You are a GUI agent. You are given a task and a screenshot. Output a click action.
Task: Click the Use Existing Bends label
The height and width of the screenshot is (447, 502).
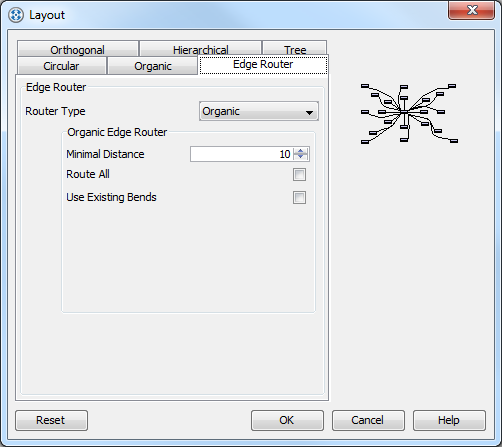(x=111, y=197)
